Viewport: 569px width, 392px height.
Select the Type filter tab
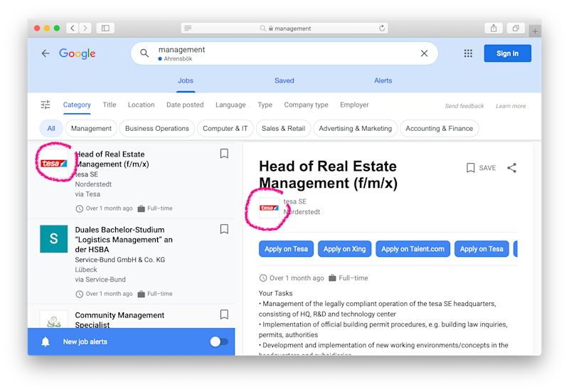tap(265, 105)
